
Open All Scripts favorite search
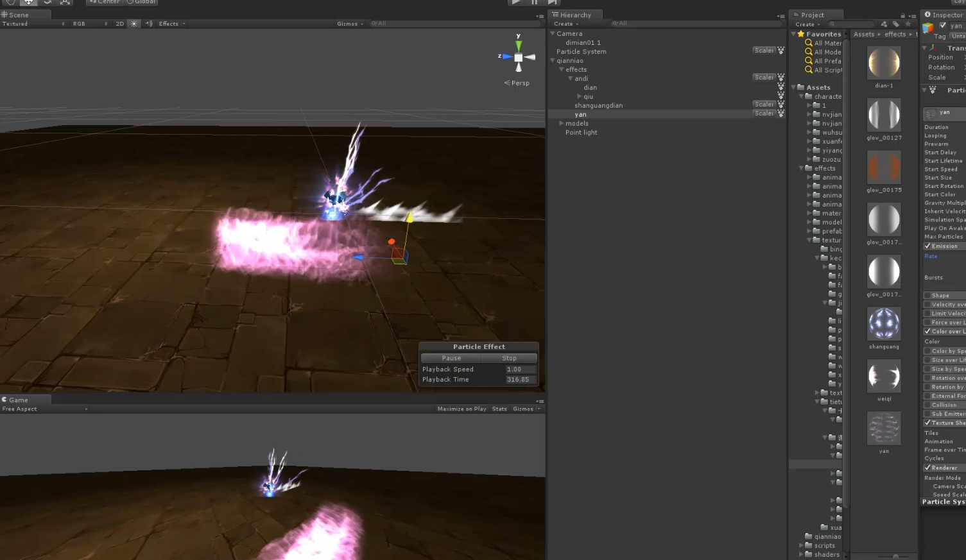pos(824,70)
